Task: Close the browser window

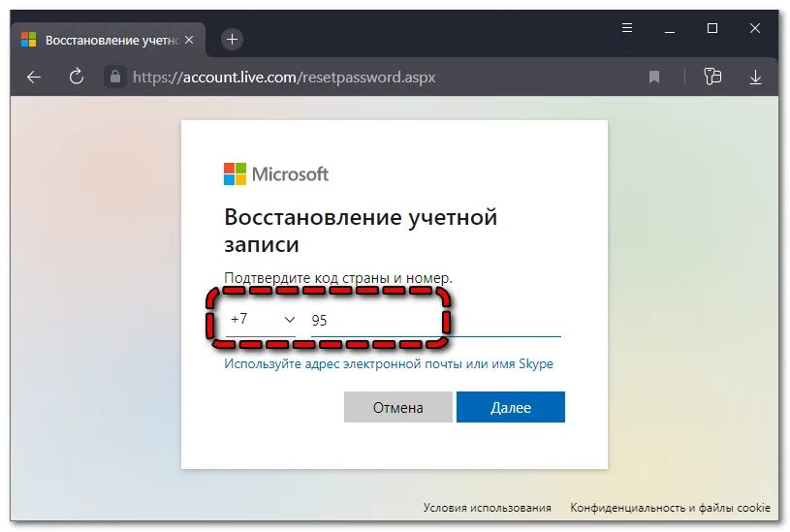Action: [754, 28]
